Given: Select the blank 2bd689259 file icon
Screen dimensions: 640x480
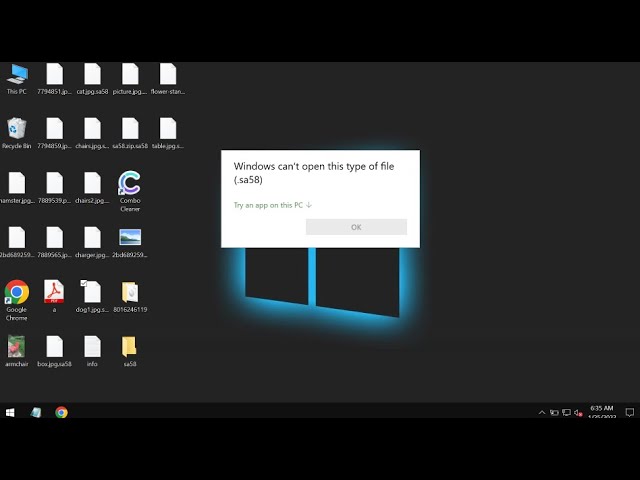Looking at the screenshot, I should [x=17, y=238].
